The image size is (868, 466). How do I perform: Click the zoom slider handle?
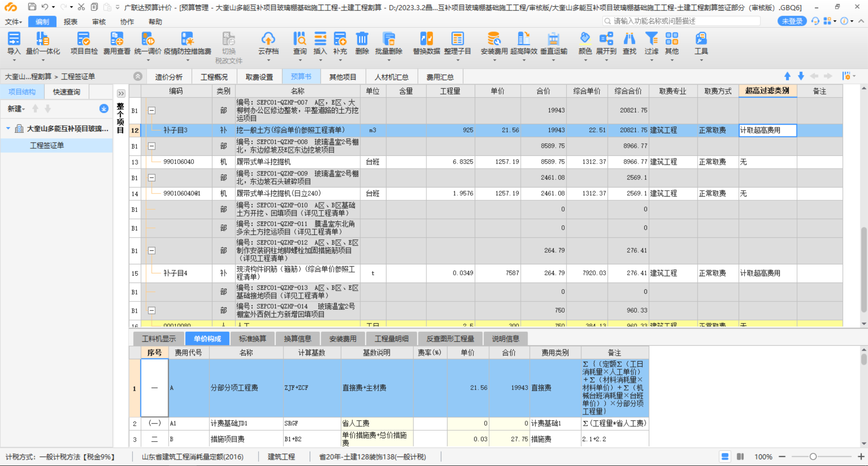[813, 457]
